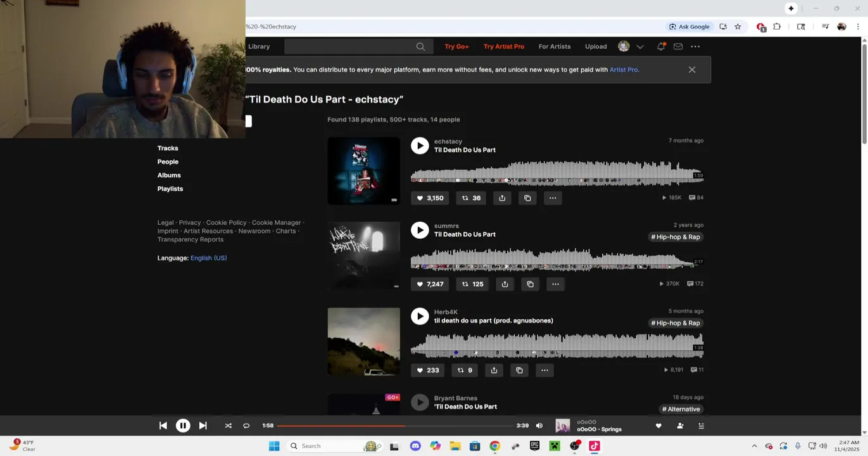
Task: Play summrs' Til Death Do Us Part
Action: click(420, 230)
